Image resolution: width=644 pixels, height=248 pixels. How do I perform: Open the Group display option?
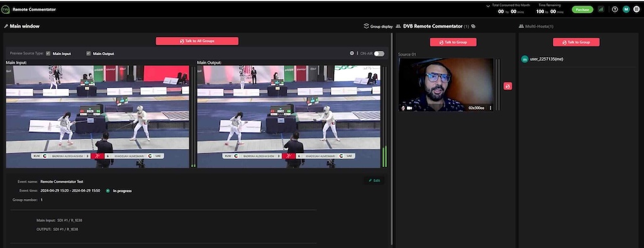pyautogui.click(x=378, y=26)
